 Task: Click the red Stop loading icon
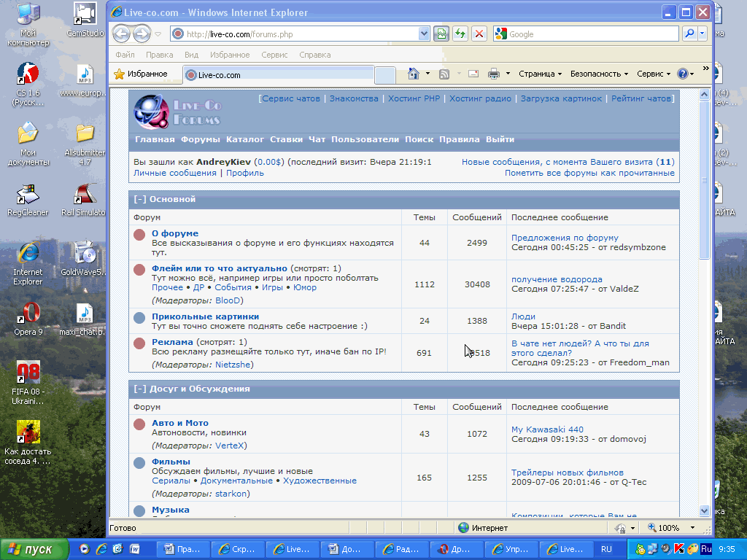pos(479,34)
